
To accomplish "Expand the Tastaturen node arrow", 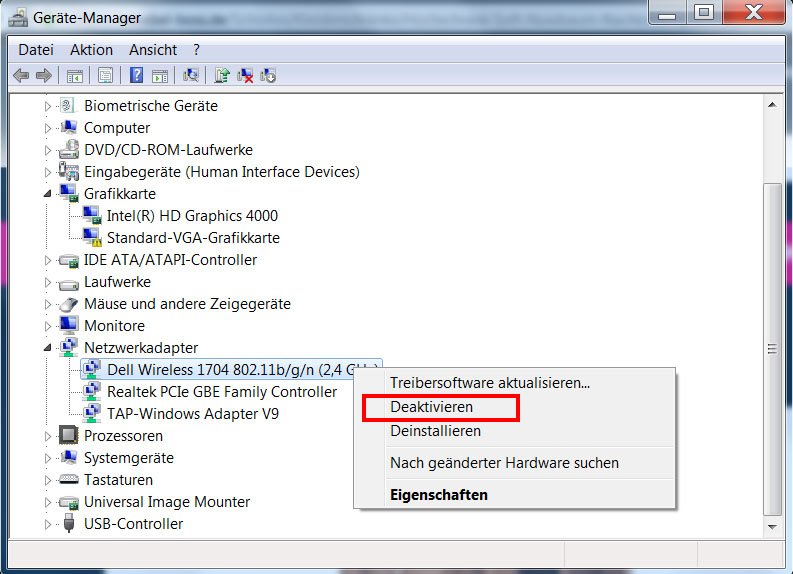I will pos(48,480).
